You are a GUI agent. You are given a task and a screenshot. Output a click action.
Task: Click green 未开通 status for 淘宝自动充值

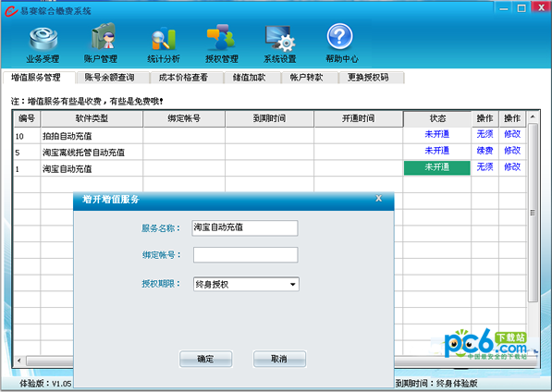(436, 167)
